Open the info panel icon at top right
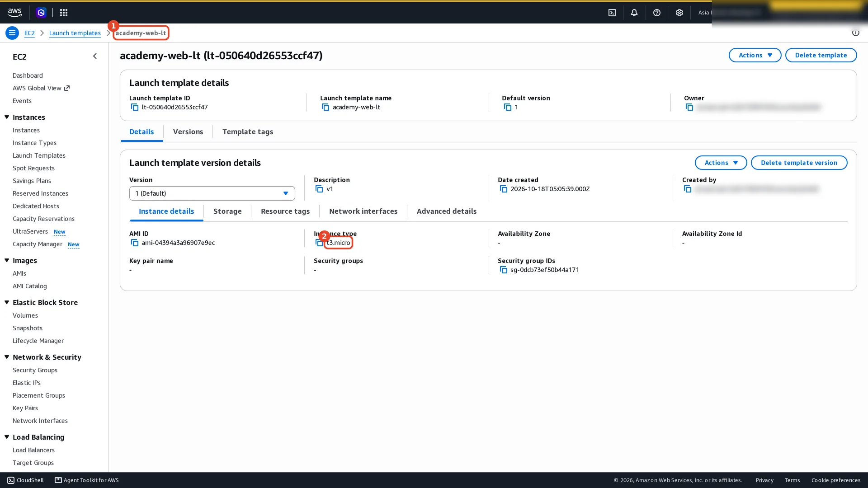 tap(855, 33)
